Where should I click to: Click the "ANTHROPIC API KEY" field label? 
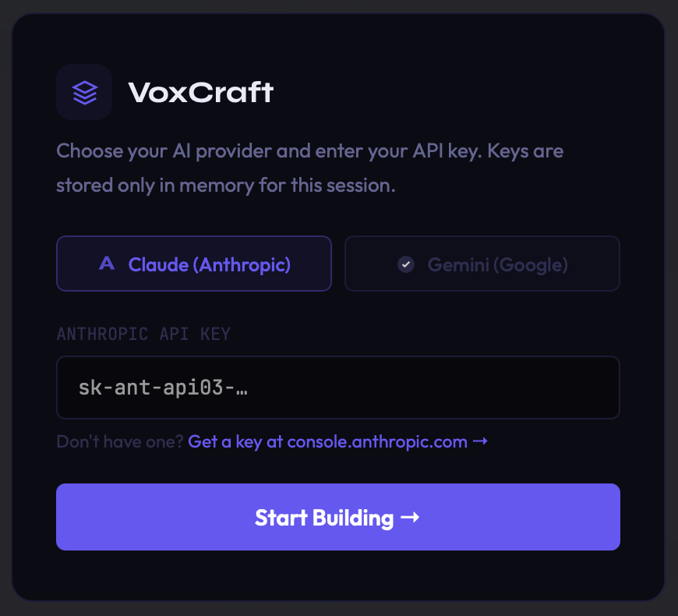[143, 335]
